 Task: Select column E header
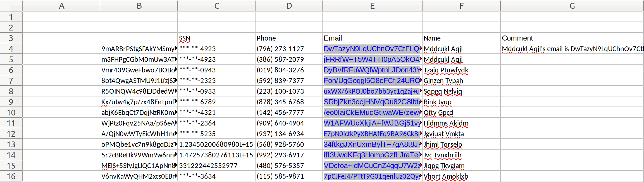click(x=372, y=6)
